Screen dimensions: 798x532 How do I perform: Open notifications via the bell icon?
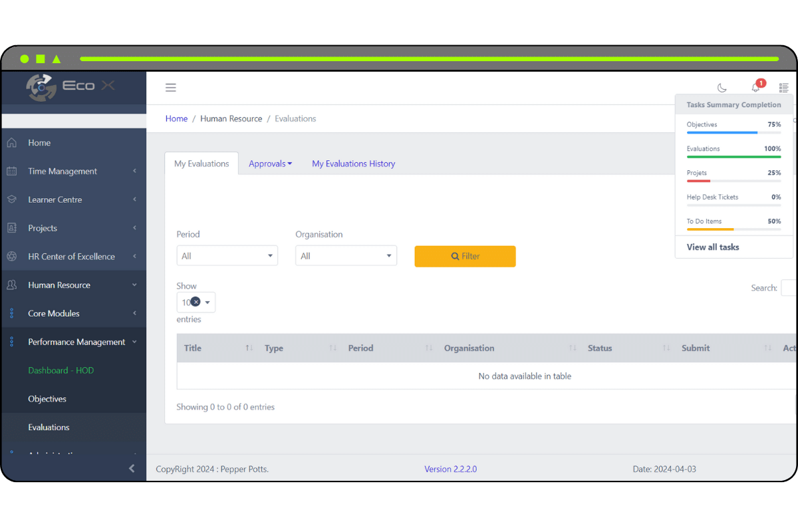pos(755,87)
